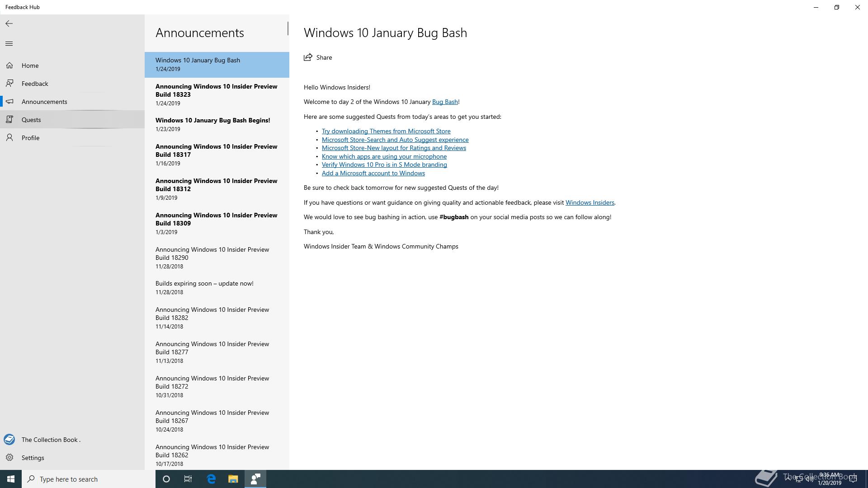Open network status tray icon
This screenshot has height=488, width=868.
pos(799,479)
